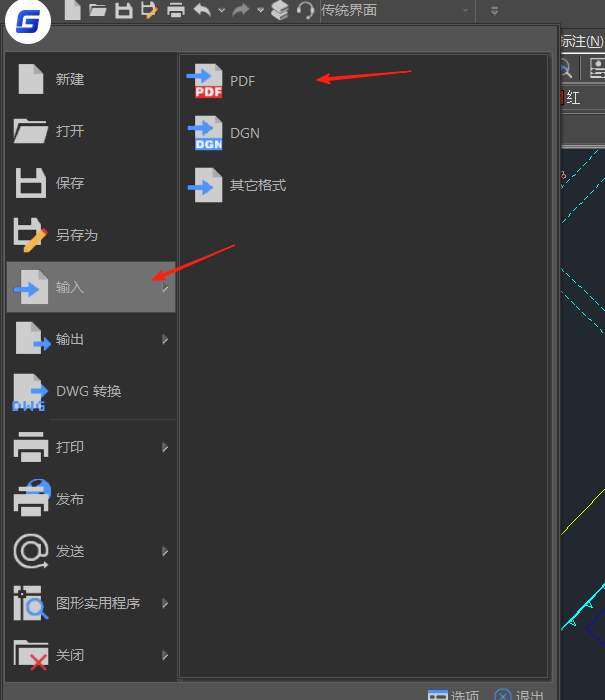This screenshot has height=700, width=605.
Task: Click the 选项 options button
Action: tap(454, 695)
